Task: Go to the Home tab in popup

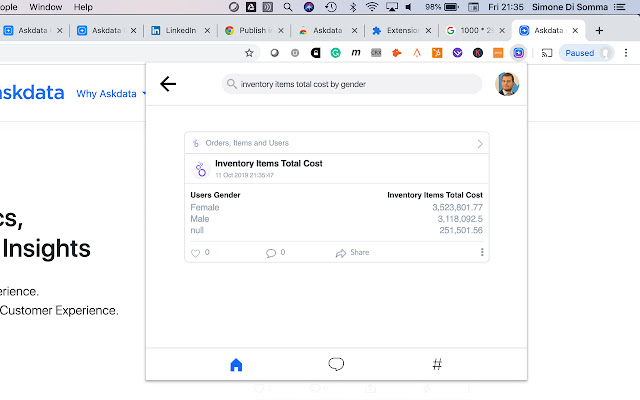Action: point(236,364)
